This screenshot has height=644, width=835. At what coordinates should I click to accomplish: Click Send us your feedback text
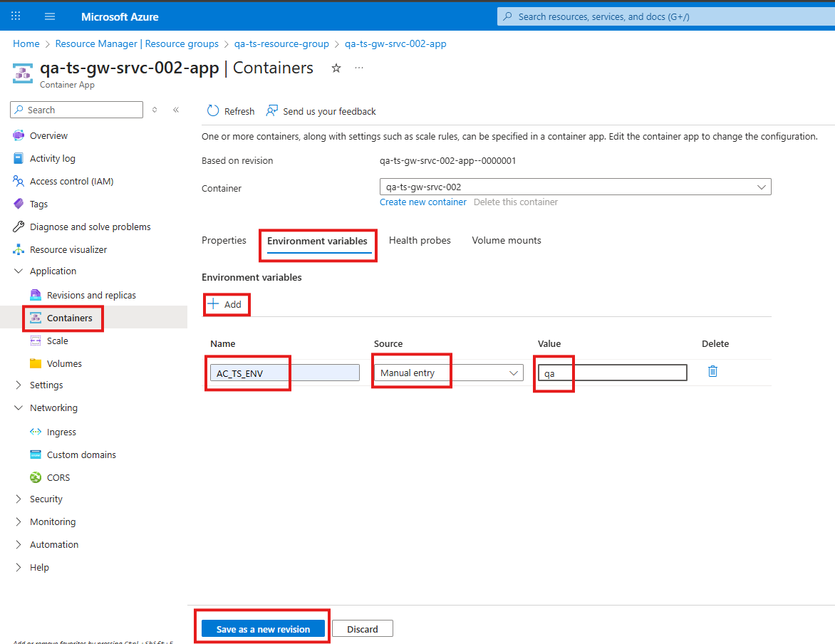coord(329,111)
